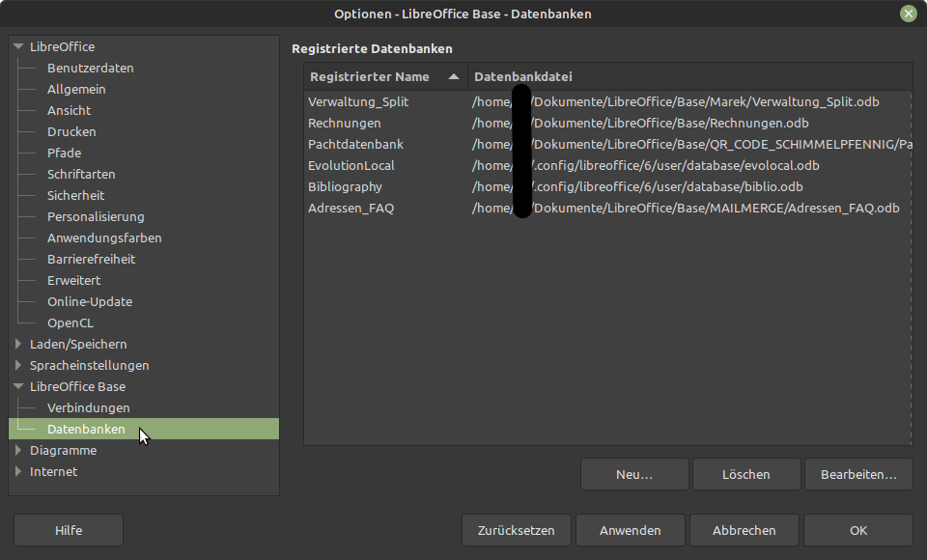Select the Pachtdatenbank entry

coord(607,144)
